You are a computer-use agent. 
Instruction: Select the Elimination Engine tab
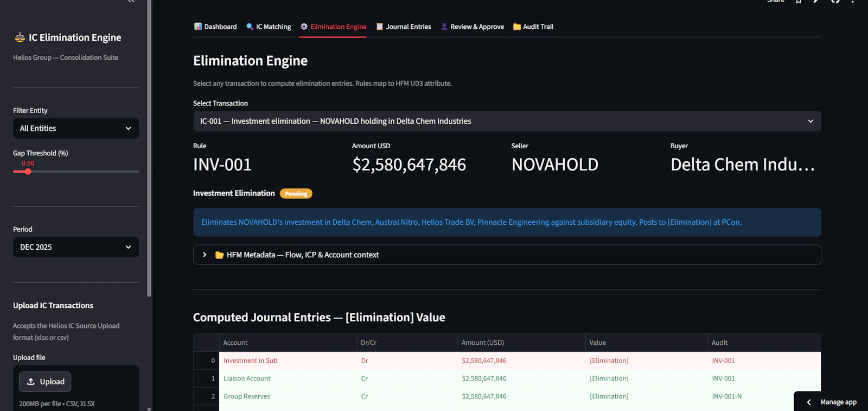pos(333,27)
